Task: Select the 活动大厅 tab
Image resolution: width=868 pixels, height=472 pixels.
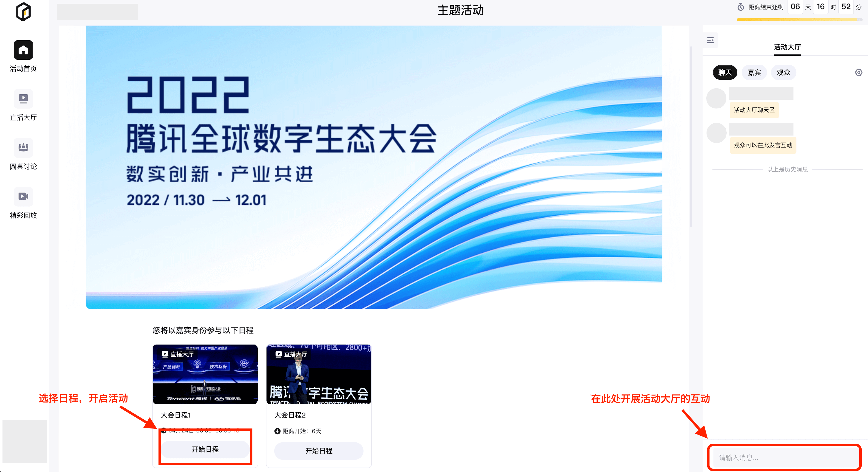Action: (x=787, y=47)
